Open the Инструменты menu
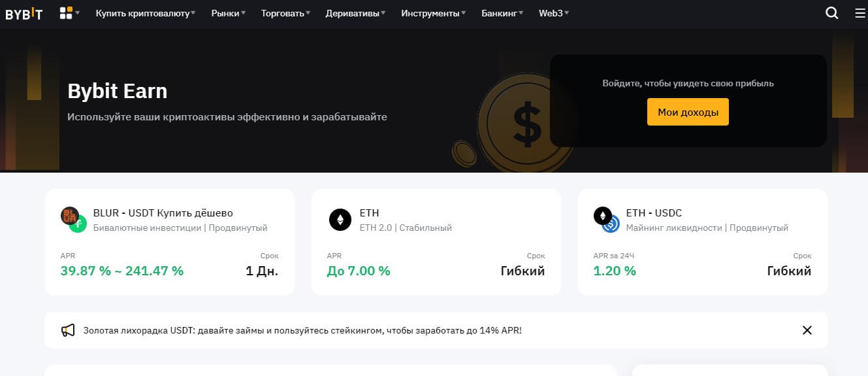The height and width of the screenshot is (376, 868). (433, 13)
